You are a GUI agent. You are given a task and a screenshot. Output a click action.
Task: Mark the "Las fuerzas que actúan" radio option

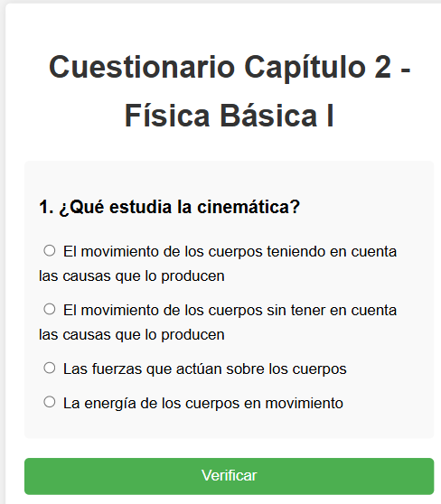click(x=50, y=368)
